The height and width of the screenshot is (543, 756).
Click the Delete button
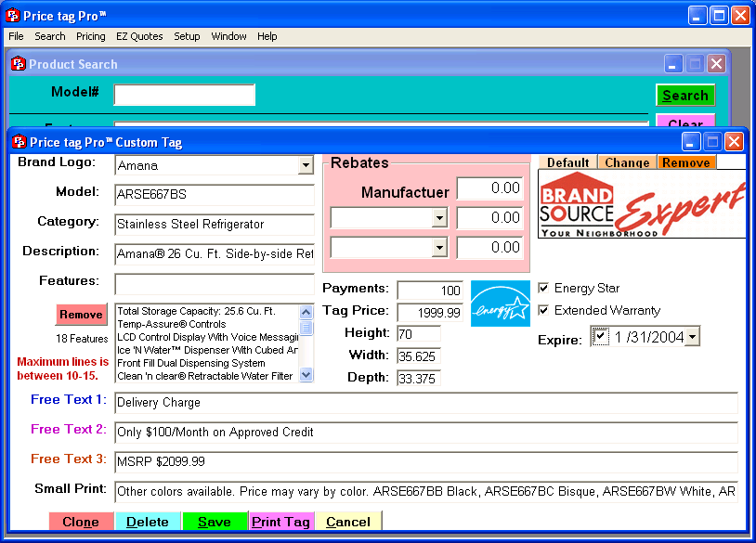(x=148, y=522)
